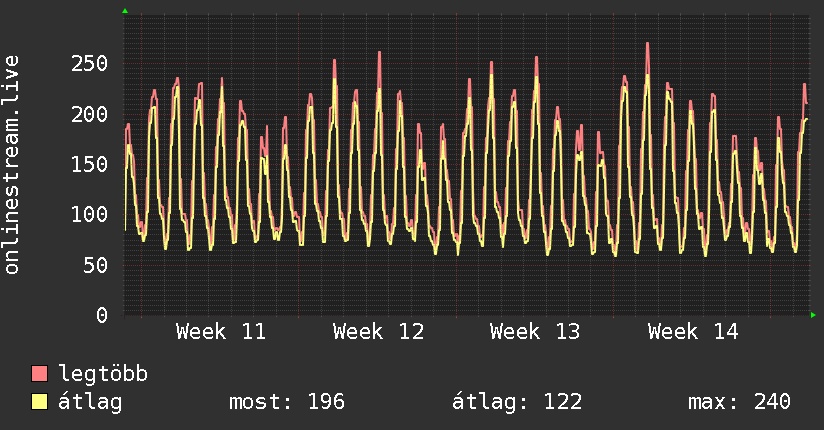Click the Week 14 axis label
824x430 pixels.
[x=693, y=332]
